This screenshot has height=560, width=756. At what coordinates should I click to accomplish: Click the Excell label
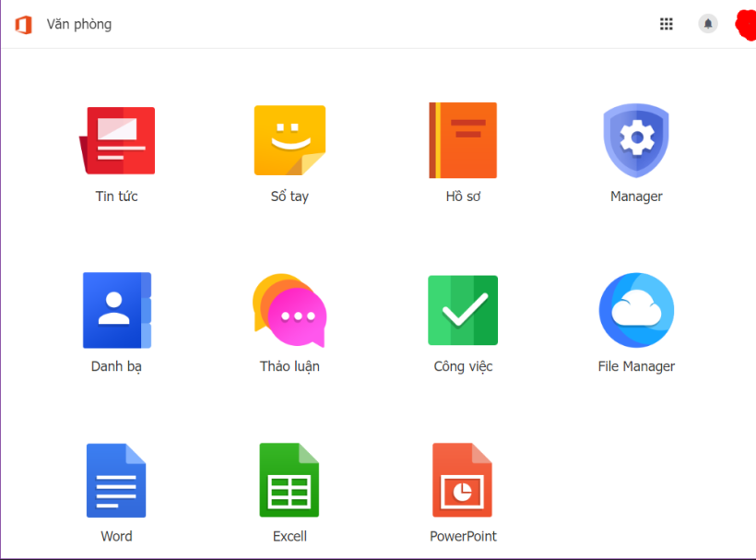pos(289,536)
